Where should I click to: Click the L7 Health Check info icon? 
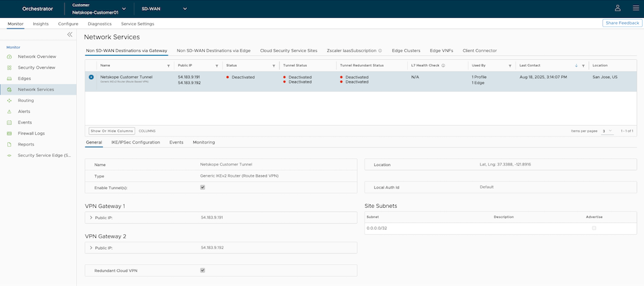443,66
